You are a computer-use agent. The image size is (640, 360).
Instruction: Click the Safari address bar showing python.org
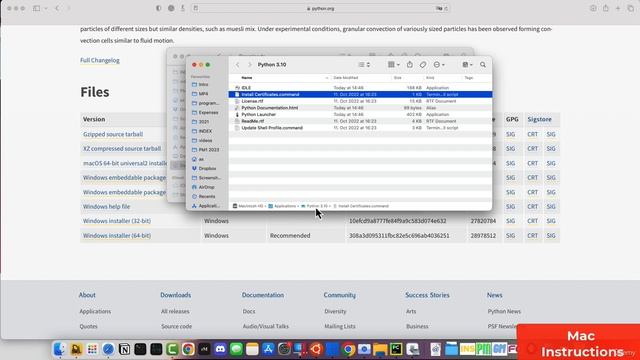click(x=321, y=8)
